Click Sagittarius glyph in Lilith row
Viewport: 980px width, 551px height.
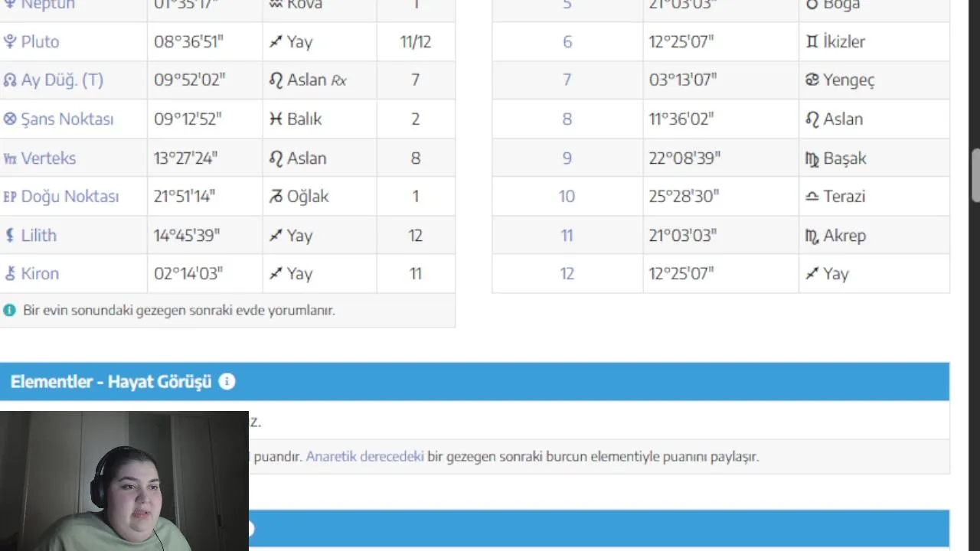point(276,235)
